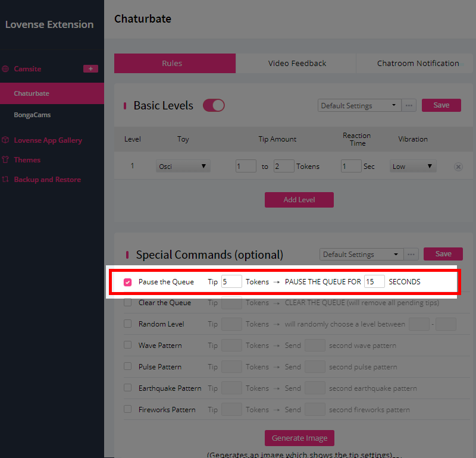
Task: Switch to the Rules tab
Action: pyautogui.click(x=175, y=63)
